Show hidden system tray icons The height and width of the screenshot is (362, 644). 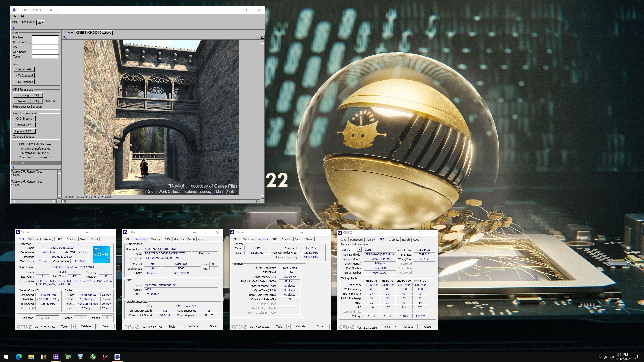pyautogui.click(x=599, y=357)
